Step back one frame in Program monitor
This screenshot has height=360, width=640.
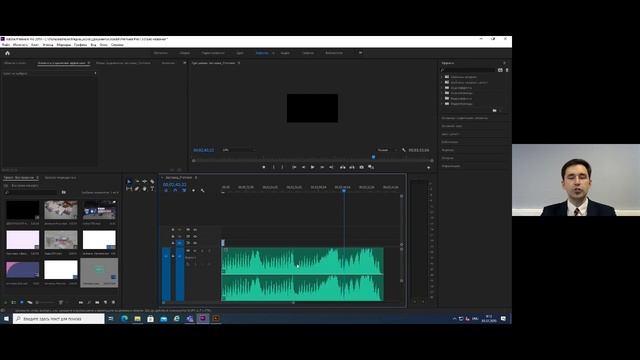click(303, 167)
